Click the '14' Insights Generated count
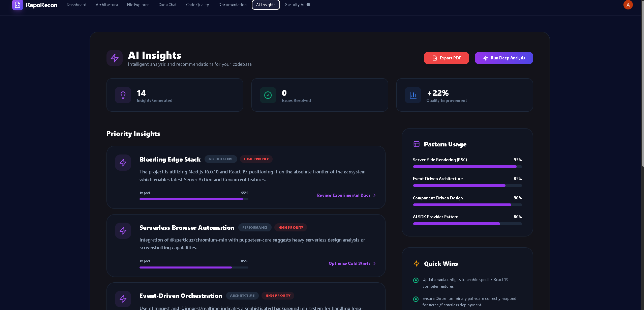644x310 pixels. coord(141,93)
